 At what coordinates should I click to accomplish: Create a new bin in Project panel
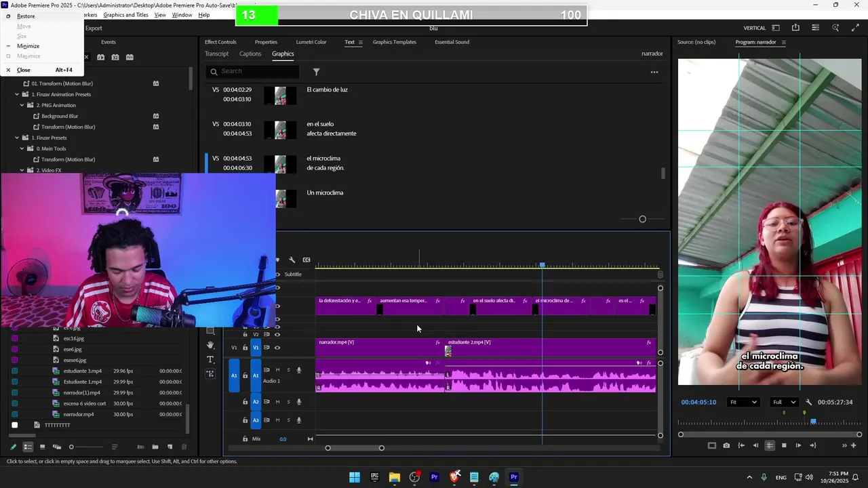(155, 447)
